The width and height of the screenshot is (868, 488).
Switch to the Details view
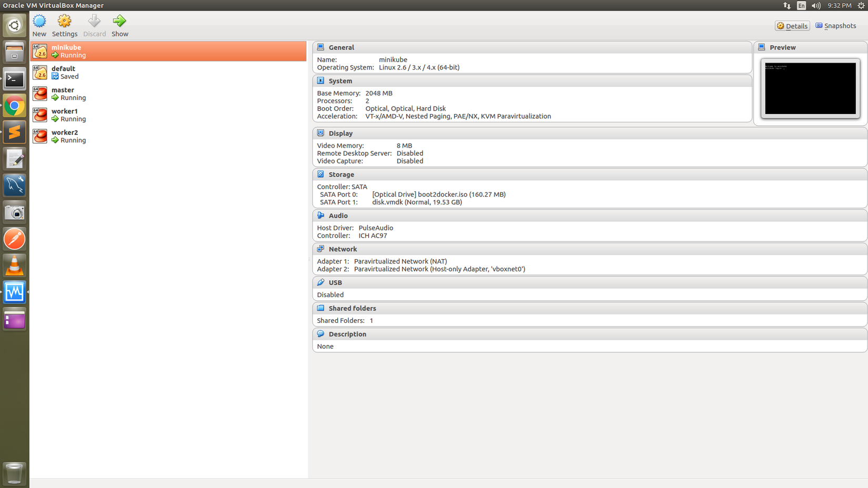[x=792, y=26]
